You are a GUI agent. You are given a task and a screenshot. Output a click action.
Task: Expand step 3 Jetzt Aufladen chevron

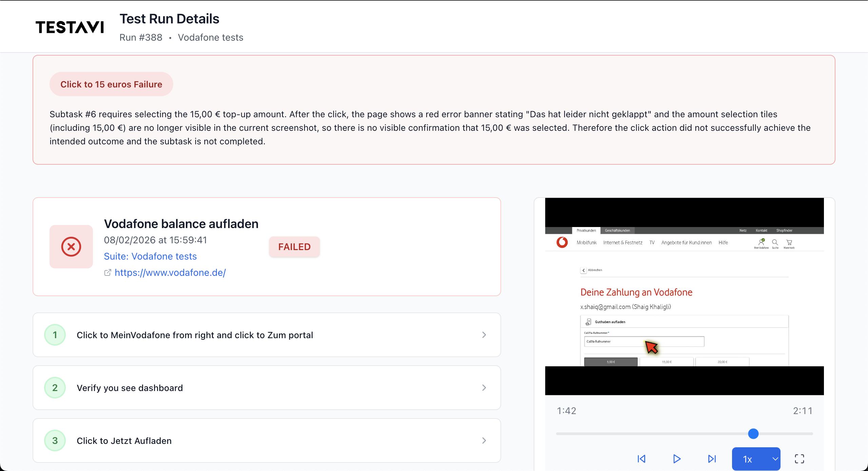pyautogui.click(x=484, y=441)
